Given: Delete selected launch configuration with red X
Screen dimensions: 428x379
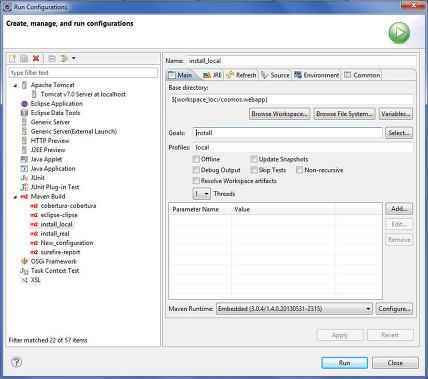Looking at the screenshot, I should click(36, 59).
